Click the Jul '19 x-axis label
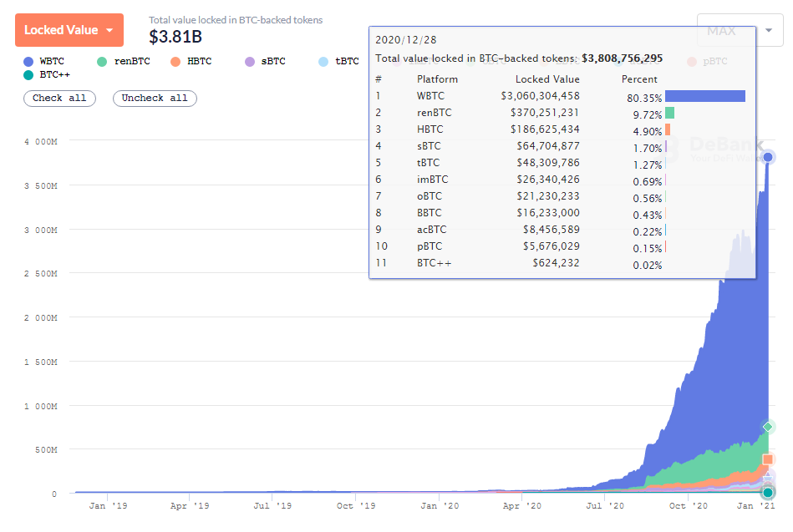This screenshot has width=793, height=532. point(272,506)
